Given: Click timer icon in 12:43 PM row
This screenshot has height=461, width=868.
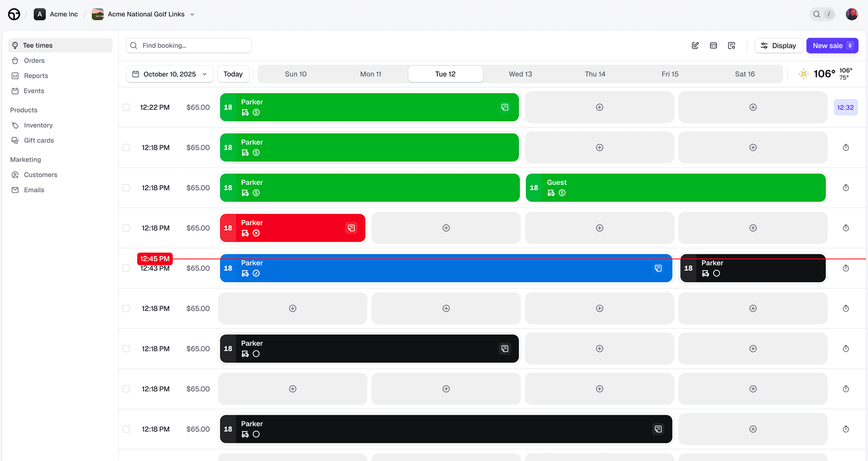Looking at the screenshot, I should (846, 268).
